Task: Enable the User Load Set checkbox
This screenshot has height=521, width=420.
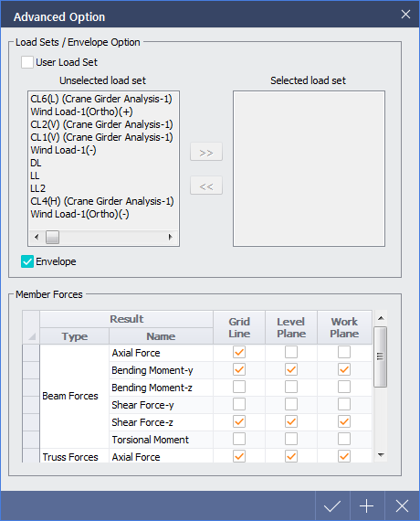Action: click(x=27, y=62)
